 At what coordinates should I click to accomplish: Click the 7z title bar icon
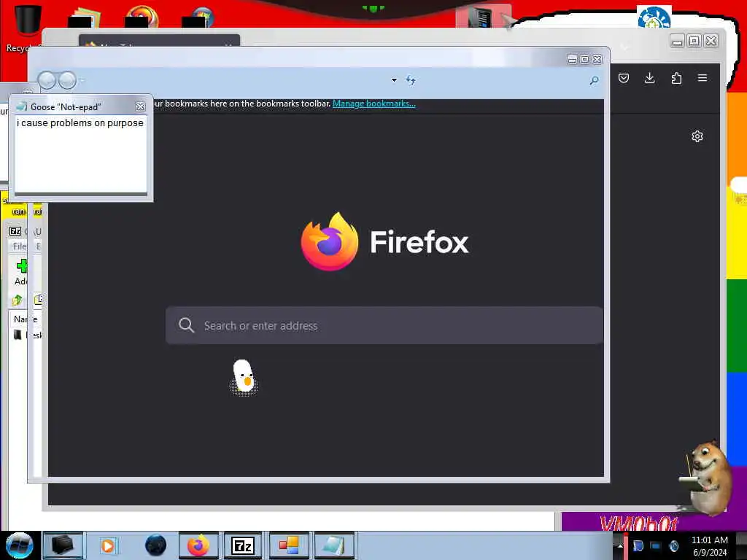point(15,231)
